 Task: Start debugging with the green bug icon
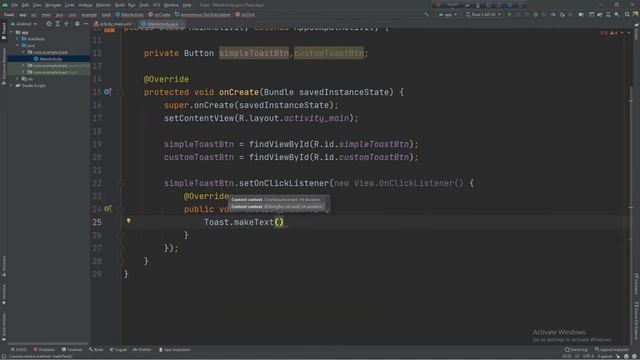[x=536, y=14]
